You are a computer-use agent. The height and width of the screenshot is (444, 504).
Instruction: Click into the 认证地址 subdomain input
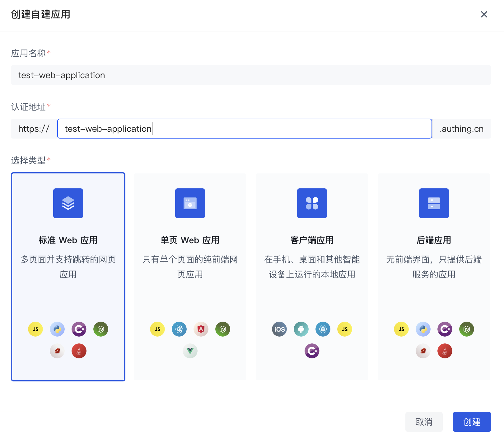click(x=245, y=129)
